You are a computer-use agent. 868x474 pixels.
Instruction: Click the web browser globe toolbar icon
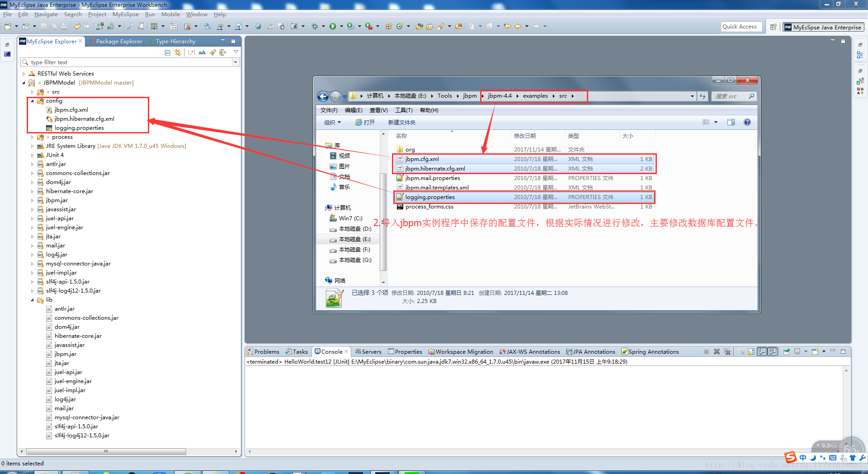click(x=258, y=27)
